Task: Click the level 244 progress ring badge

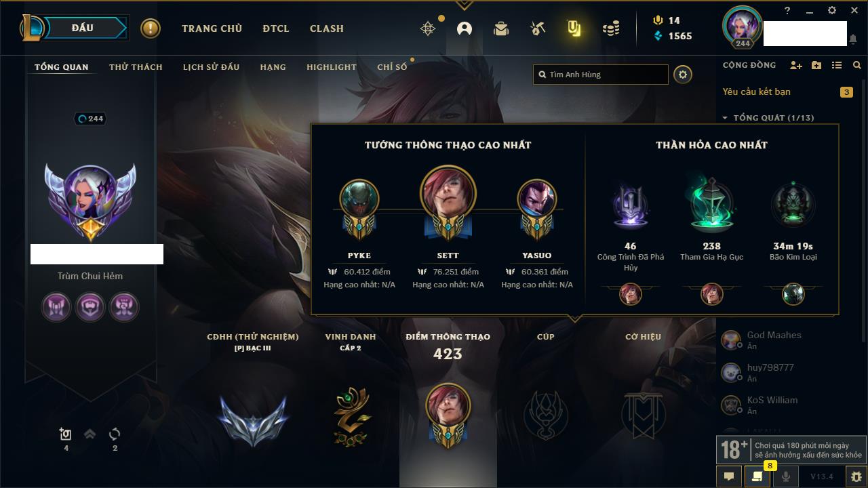Action: pyautogui.click(x=91, y=119)
